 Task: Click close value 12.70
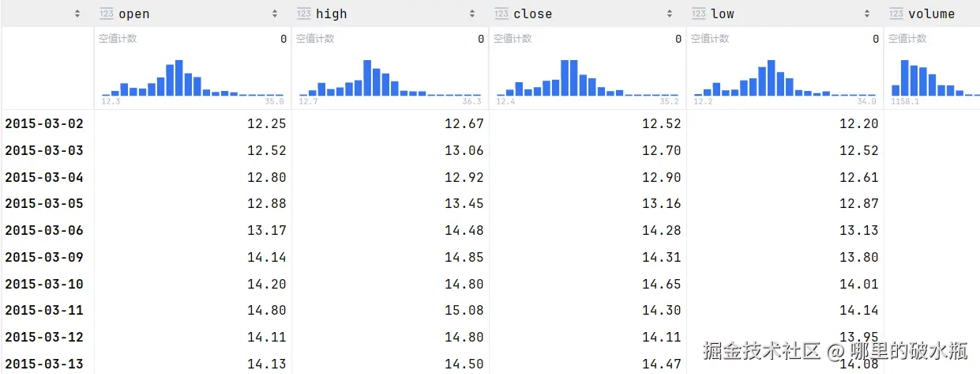tap(662, 150)
